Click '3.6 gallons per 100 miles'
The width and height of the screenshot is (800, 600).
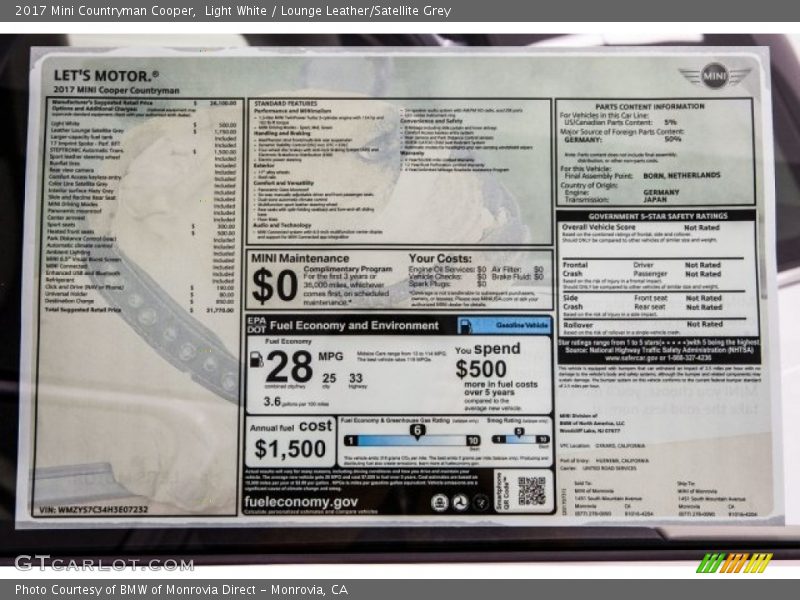(x=296, y=402)
